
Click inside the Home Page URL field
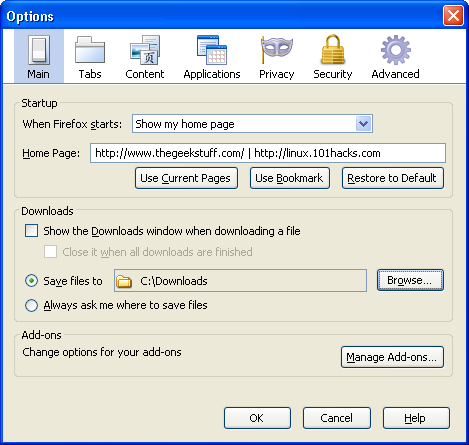click(x=268, y=153)
